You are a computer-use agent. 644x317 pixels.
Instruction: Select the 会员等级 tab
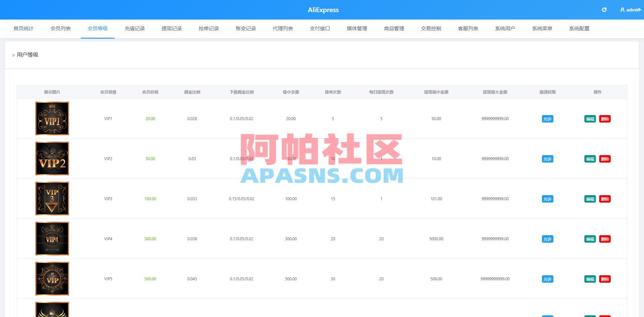pyautogui.click(x=98, y=29)
